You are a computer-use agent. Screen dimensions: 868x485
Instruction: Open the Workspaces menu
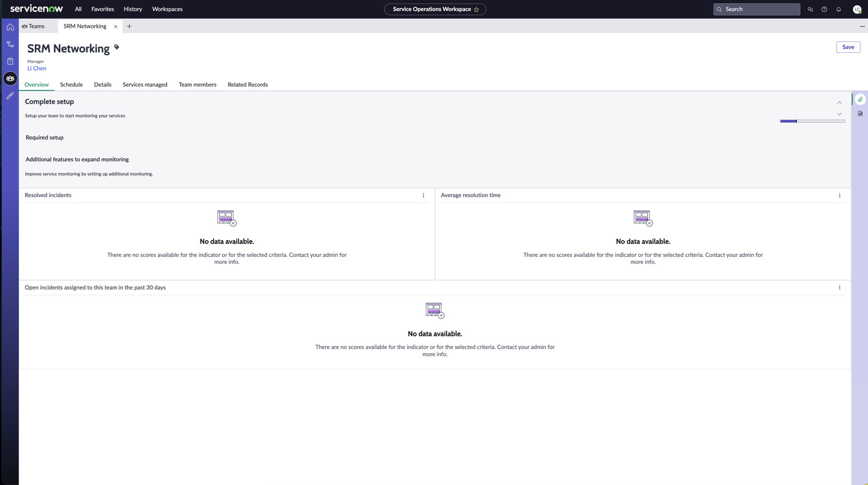[167, 9]
